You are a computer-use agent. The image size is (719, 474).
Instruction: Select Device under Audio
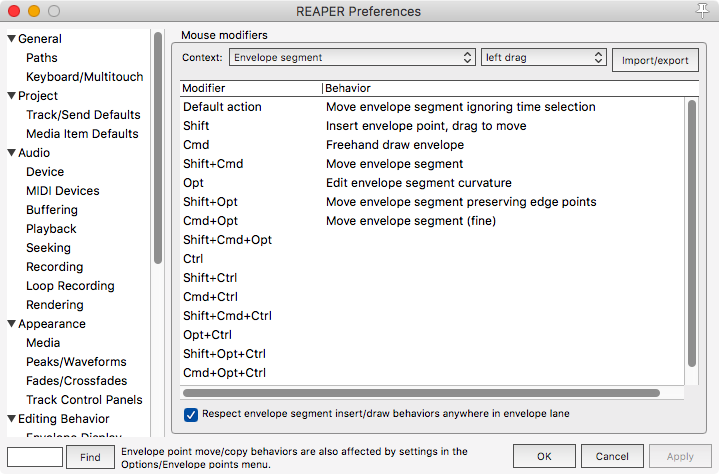(45, 171)
